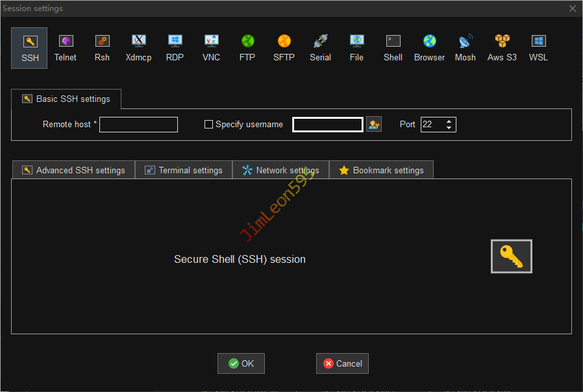Switch to the Terminal settings tab
This screenshot has width=583, height=392.
pyautogui.click(x=184, y=170)
